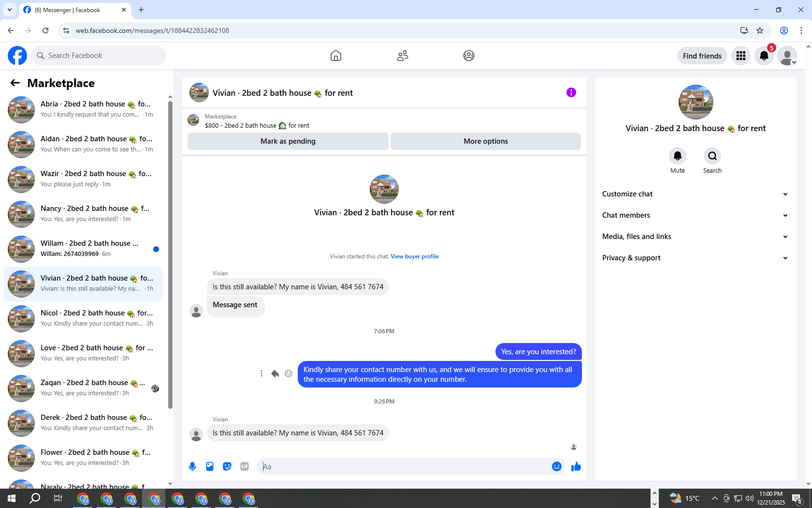Viewport: 812px width, 508px height.
Task: Click the Yes, are you interested? message
Action: [538, 352]
